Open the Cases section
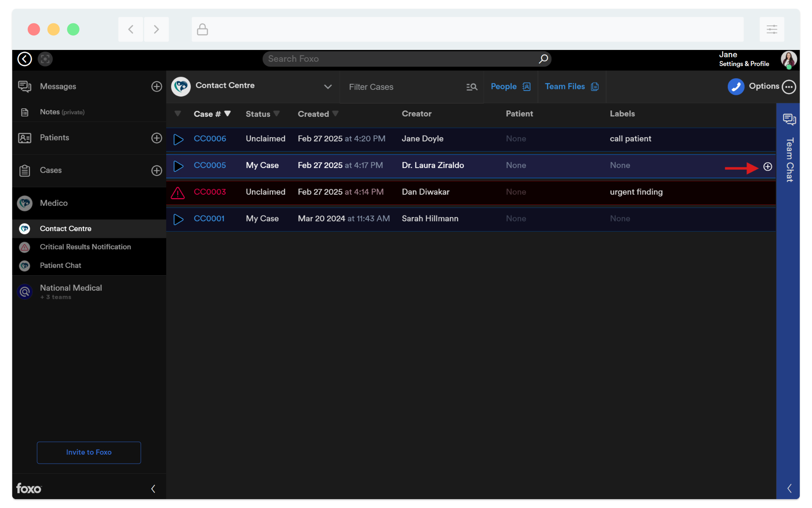 [51, 170]
